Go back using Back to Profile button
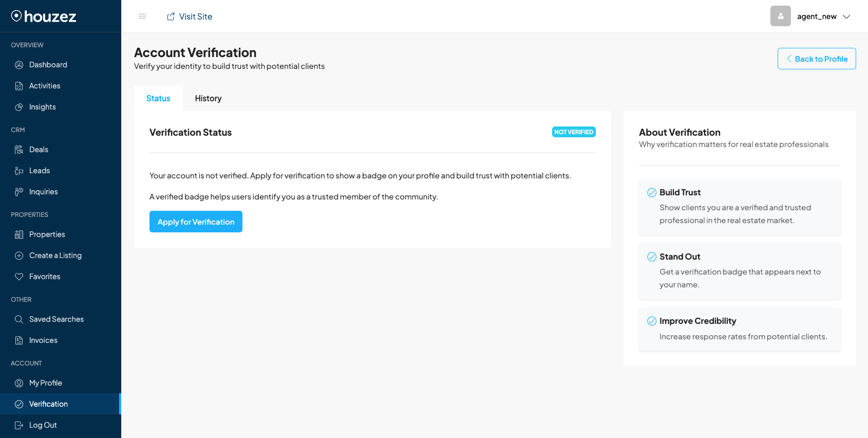868x438 pixels. point(816,59)
